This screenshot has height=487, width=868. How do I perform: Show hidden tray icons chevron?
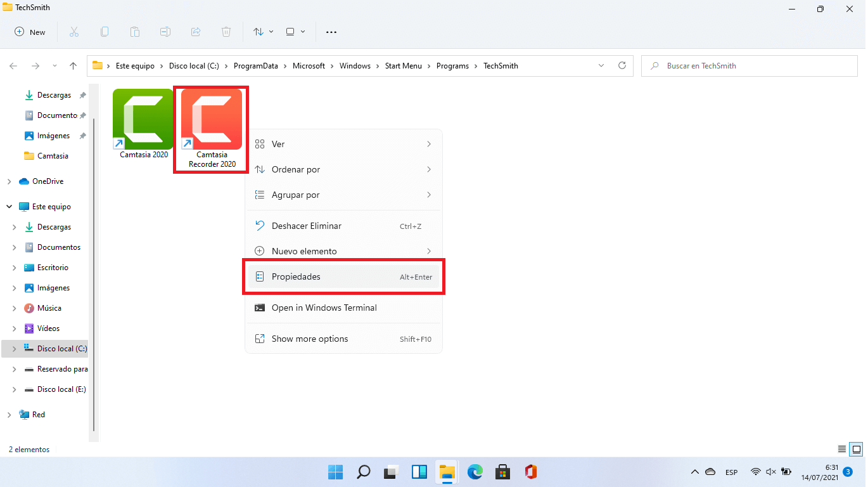click(x=695, y=472)
